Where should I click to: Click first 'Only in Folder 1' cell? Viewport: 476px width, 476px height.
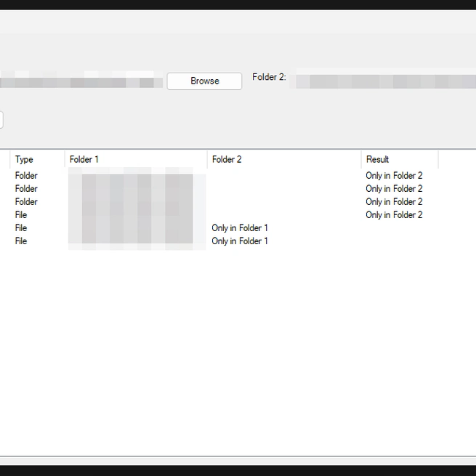[240, 227]
